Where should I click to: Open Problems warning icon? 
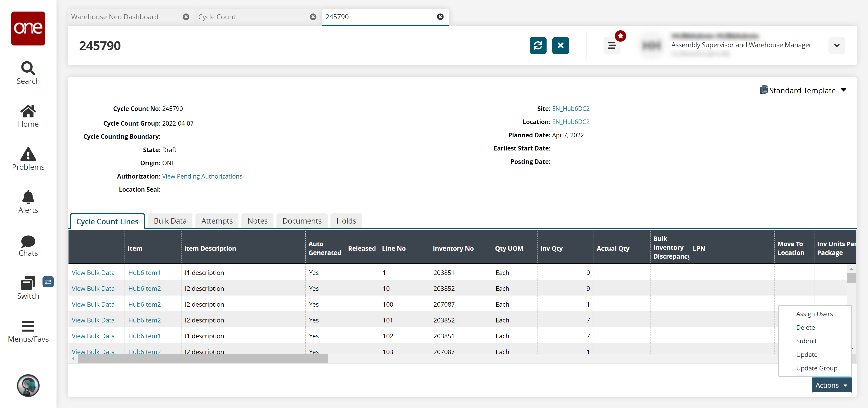[x=28, y=154]
